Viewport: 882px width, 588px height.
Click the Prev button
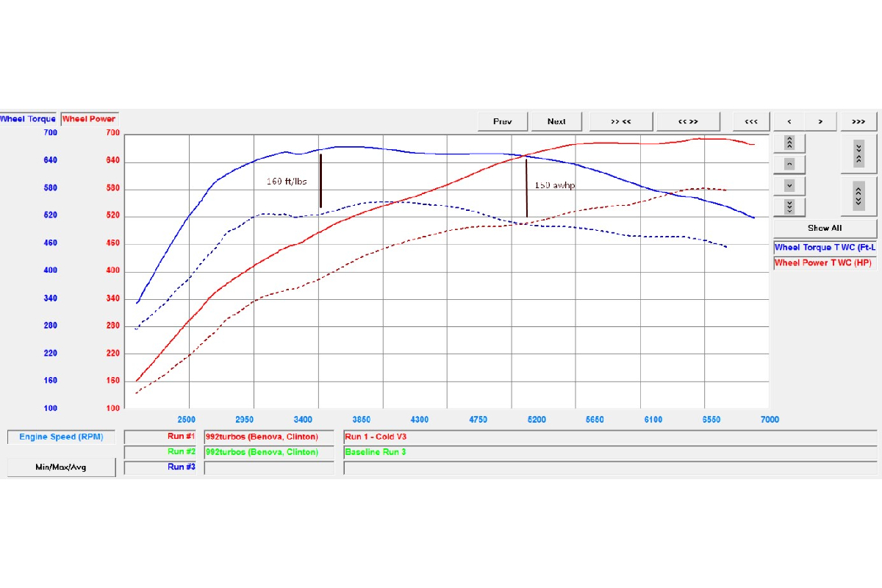tap(502, 121)
